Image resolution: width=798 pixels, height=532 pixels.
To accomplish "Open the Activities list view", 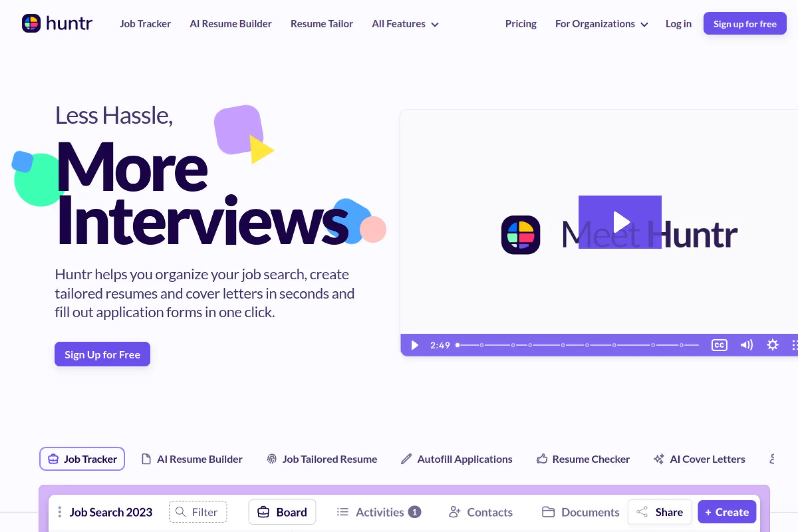I will point(378,512).
